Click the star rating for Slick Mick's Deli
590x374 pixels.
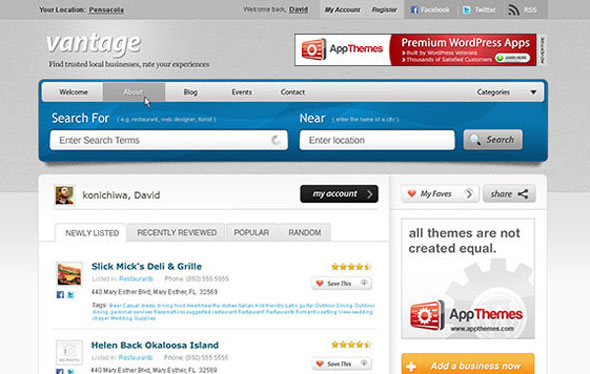click(351, 267)
